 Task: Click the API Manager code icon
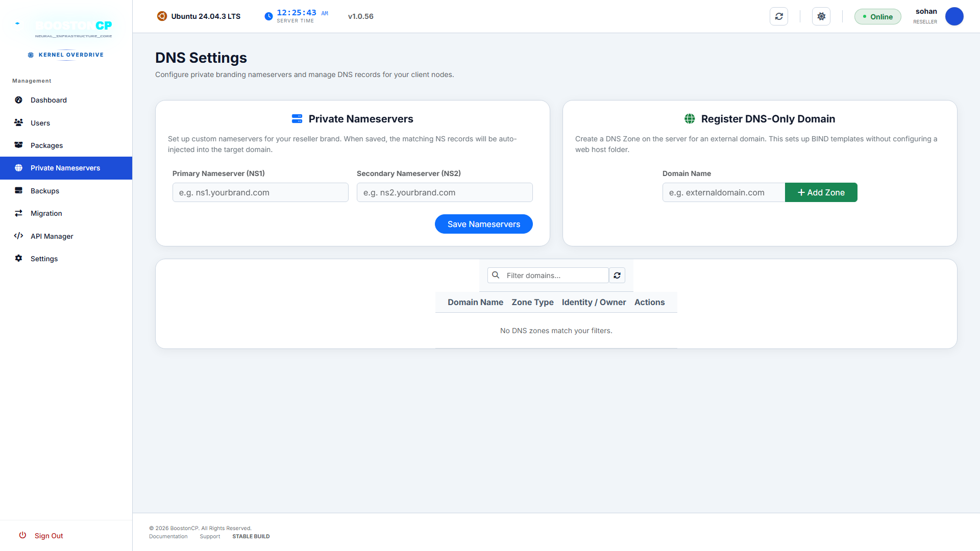pyautogui.click(x=18, y=236)
